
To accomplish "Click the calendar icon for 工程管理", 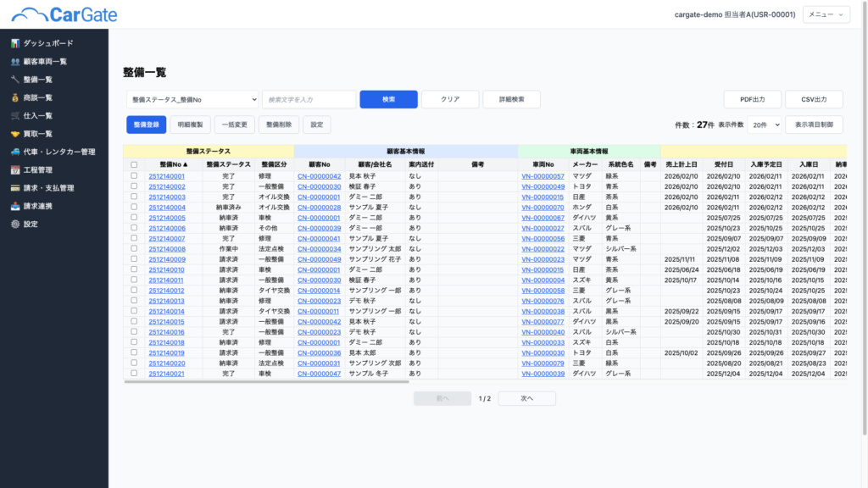I will [x=15, y=170].
